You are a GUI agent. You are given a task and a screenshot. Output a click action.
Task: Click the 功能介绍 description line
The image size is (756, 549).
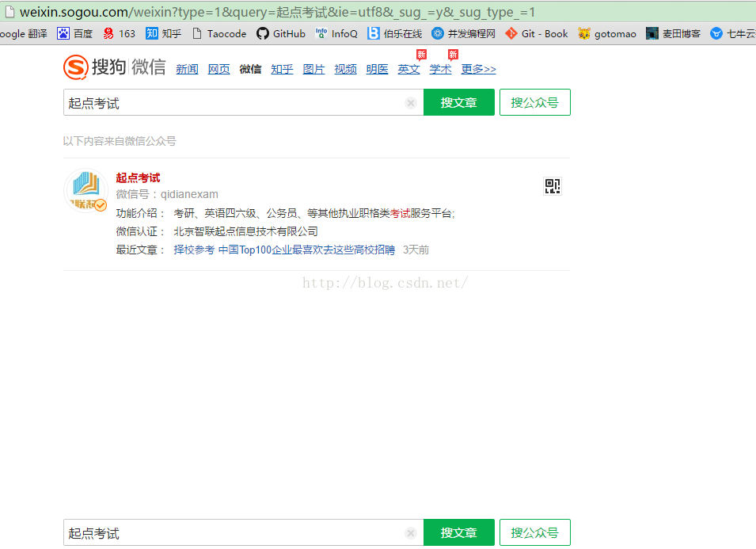pyautogui.click(x=286, y=213)
